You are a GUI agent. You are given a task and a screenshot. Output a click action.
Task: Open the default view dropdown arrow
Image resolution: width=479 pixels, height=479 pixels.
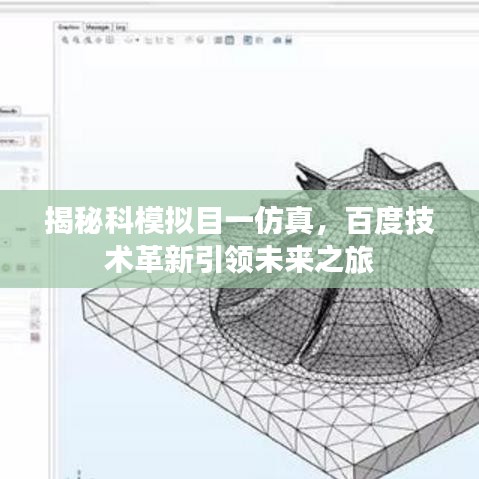tap(137, 40)
